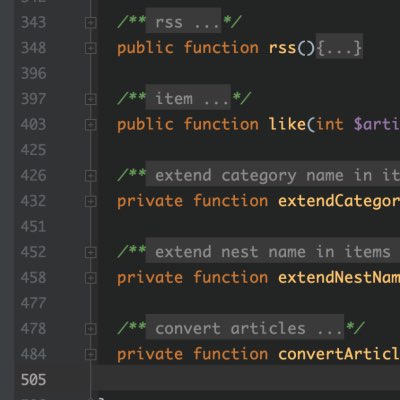Image resolution: width=400 pixels, height=400 pixels.
Task: Click the public keyword on line 348
Action: click(145, 48)
